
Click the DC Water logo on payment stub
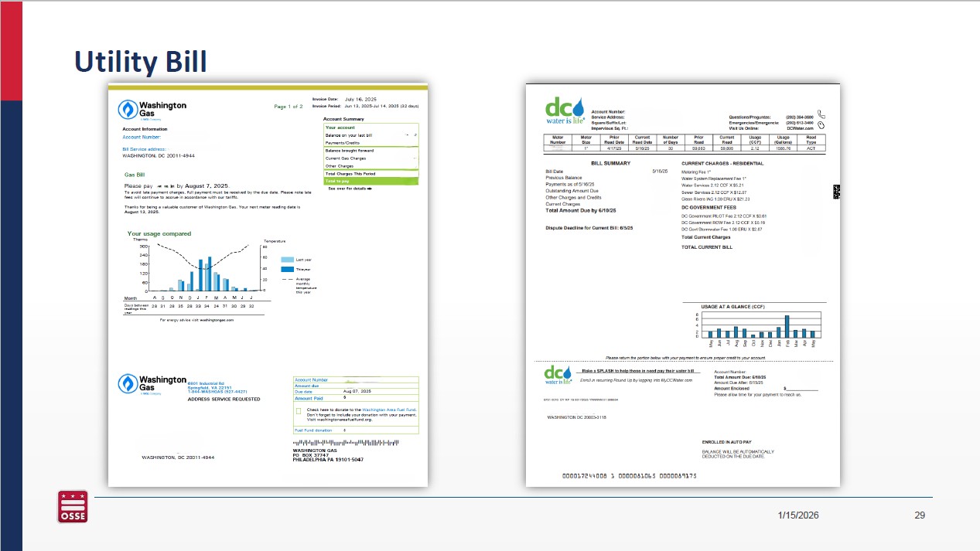(558, 375)
